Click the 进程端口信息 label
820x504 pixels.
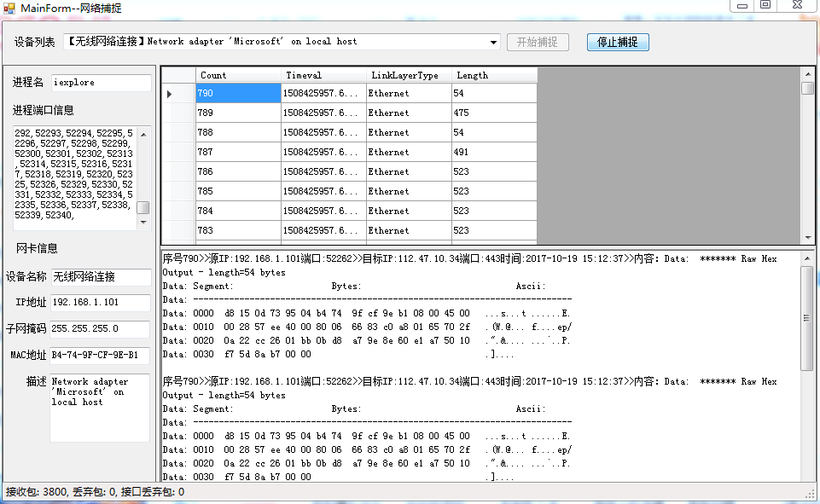click(43, 110)
